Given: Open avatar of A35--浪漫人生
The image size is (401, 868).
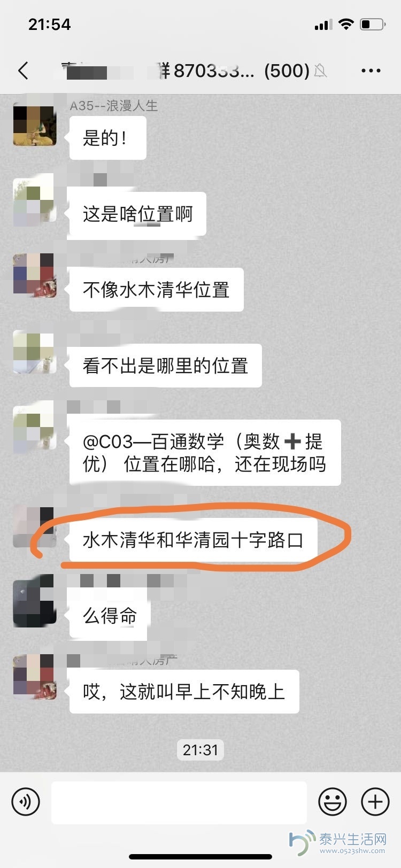Looking at the screenshot, I should (34, 125).
